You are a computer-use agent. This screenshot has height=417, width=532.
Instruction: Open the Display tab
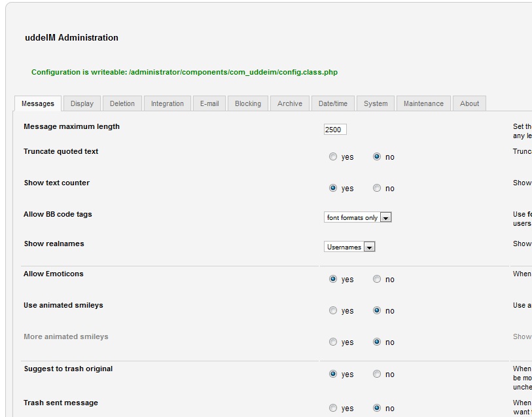coord(82,103)
